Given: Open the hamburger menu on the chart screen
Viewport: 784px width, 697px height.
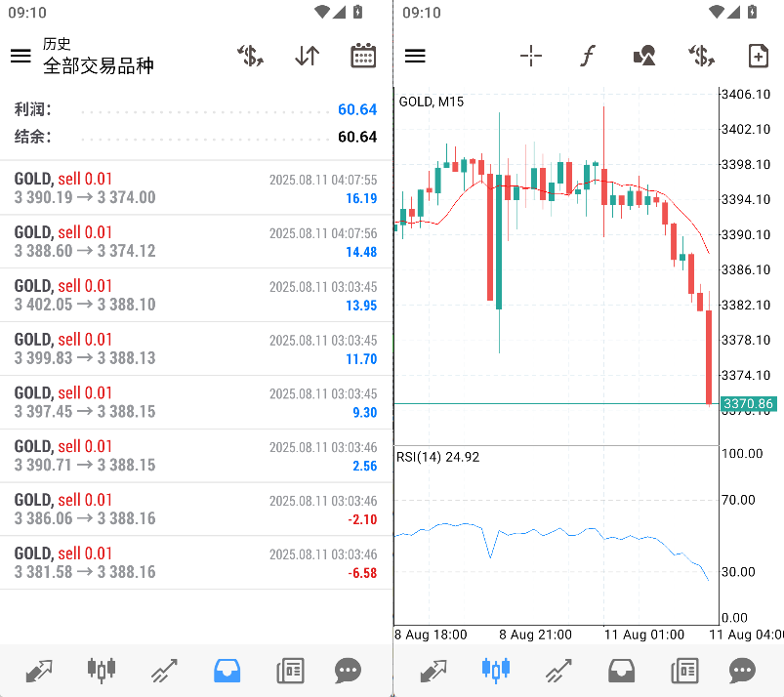Looking at the screenshot, I should point(415,56).
